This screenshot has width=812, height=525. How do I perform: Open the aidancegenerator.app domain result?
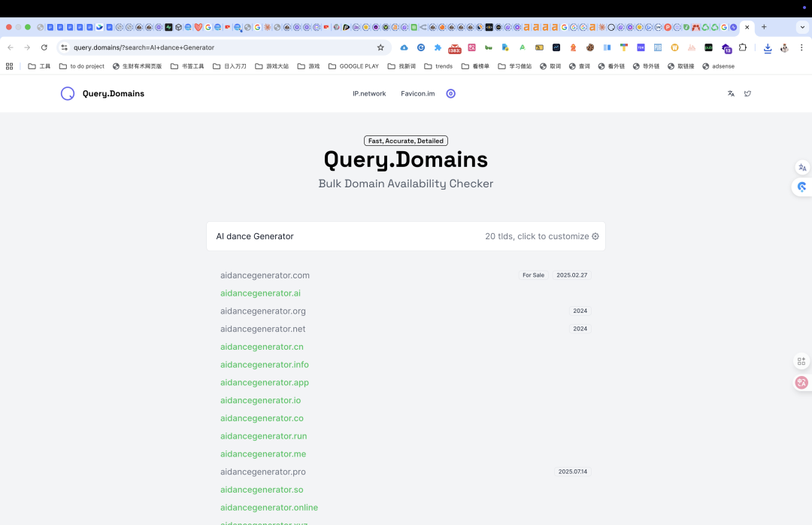point(265,383)
